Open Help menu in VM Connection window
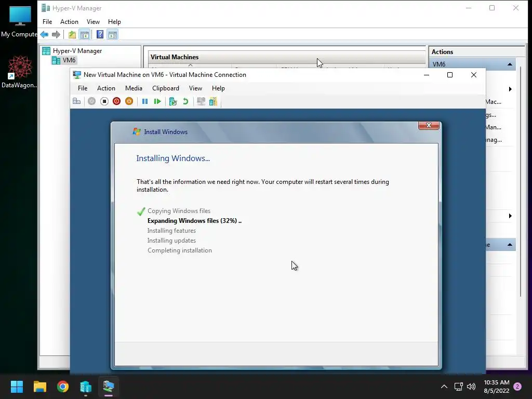This screenshot has width=532, height=399. pyautogui.click(x=218, y=88)
